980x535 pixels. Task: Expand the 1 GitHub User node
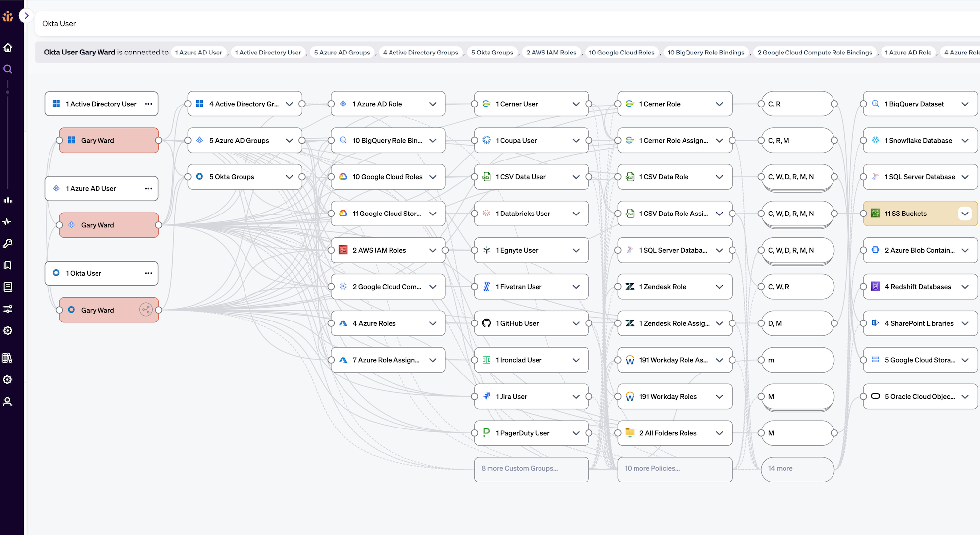576,323
